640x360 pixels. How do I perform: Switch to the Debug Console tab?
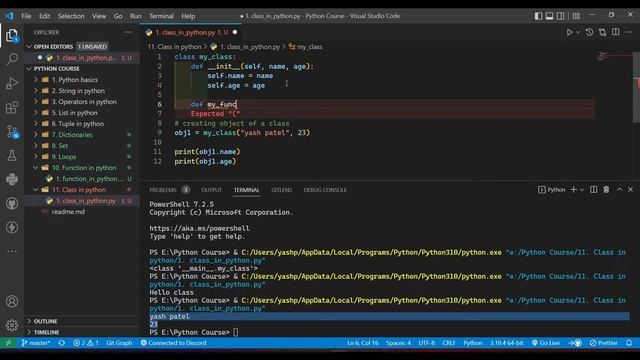[x=325, y=190]
